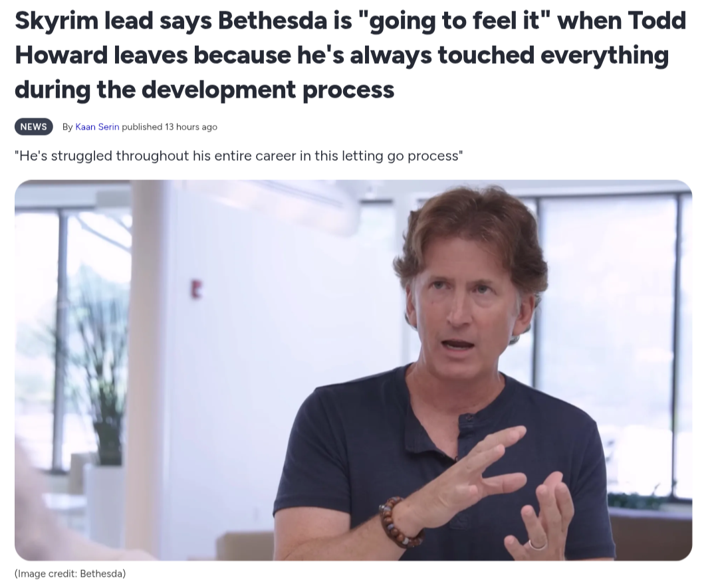718x588 pixels.
Task: Click the beaded bracelet in the photo
Action: coord(398,523)
